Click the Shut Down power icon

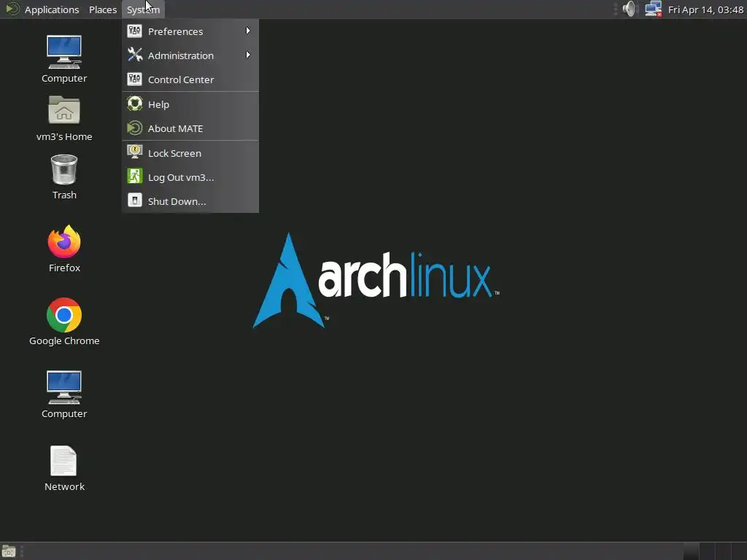[x=135, y=201]
